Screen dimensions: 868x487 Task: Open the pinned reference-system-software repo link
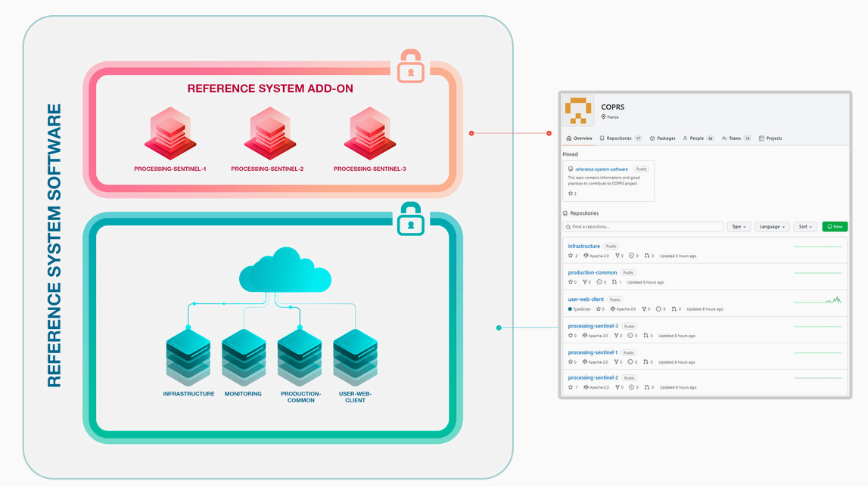pyautogui.click(x=601, y=169)
